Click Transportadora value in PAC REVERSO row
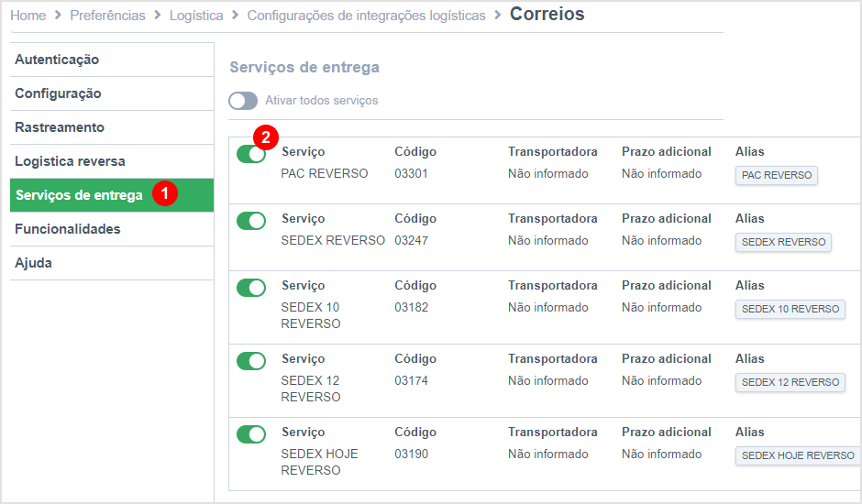 548,174
